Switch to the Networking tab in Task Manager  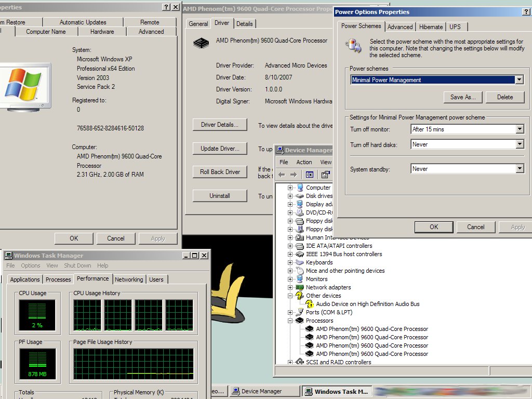(x=129, y=279)
